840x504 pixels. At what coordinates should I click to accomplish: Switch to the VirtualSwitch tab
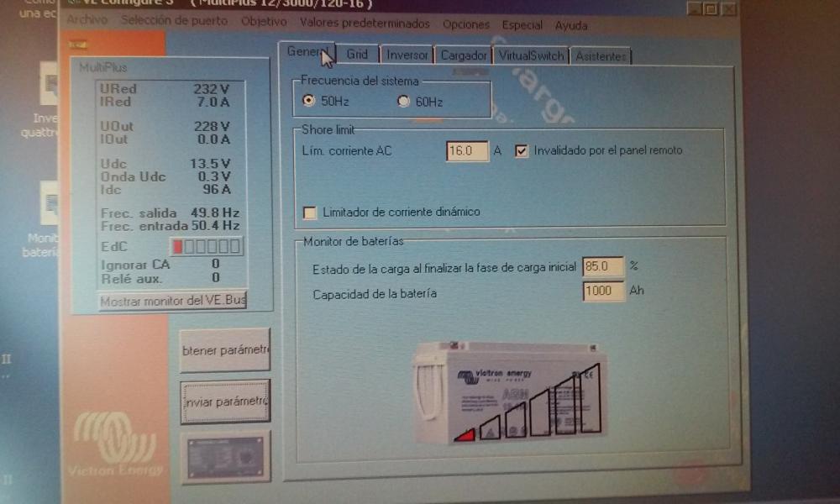531,56
